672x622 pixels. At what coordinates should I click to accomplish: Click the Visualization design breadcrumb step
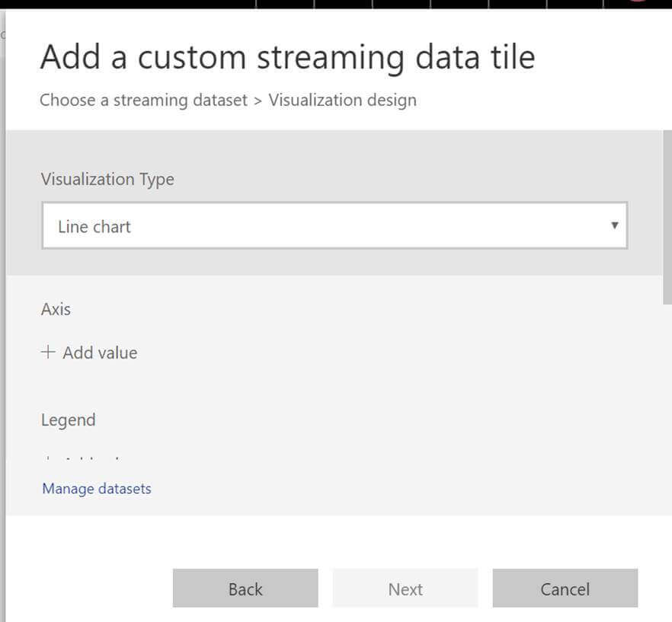(342, 100)
